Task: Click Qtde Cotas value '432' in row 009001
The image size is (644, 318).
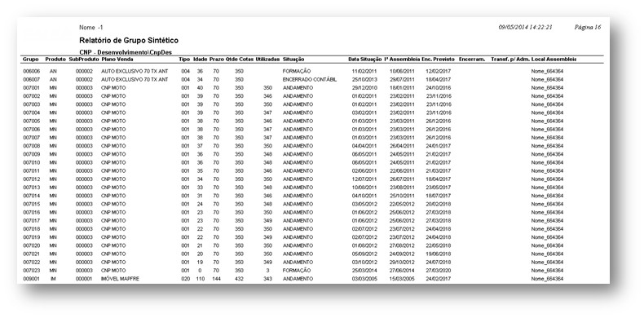Action: pos(239,279)
